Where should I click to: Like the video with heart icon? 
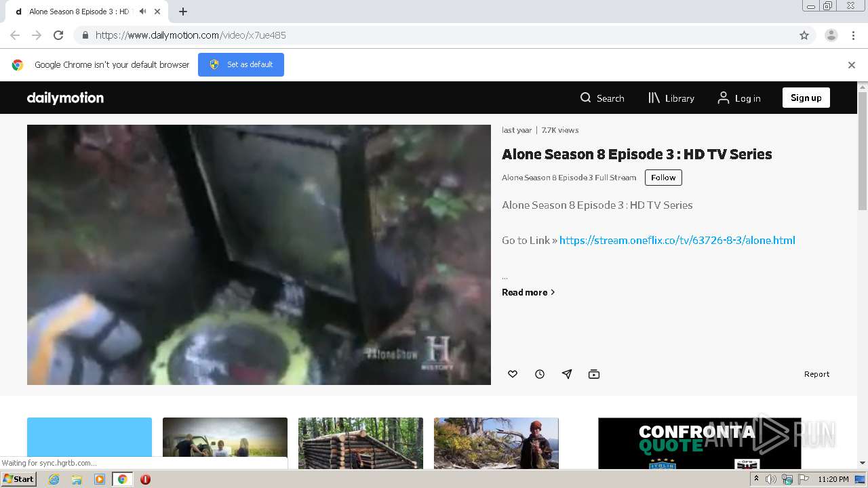pyautogui.click(x=513, y=374)
